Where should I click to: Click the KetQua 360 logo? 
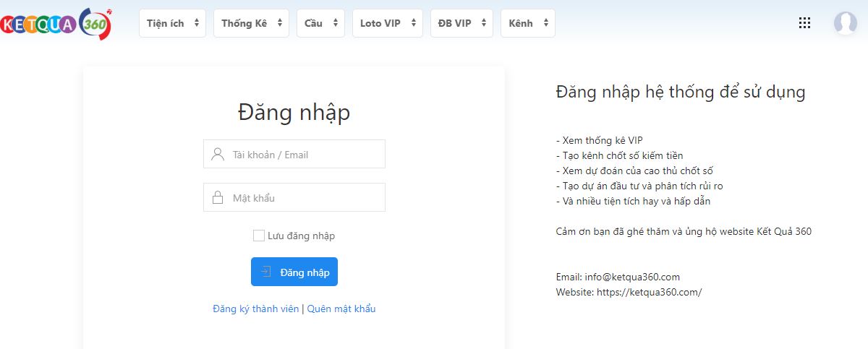coord(56,23)
